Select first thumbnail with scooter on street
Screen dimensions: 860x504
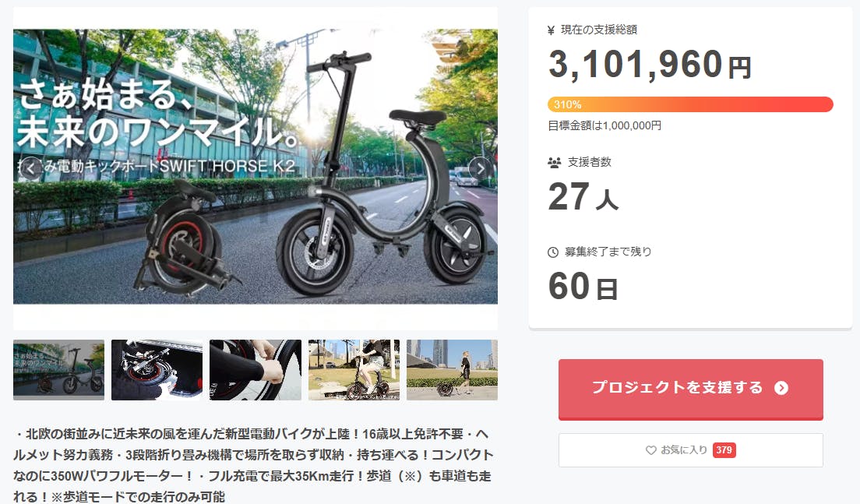point(58,370)
